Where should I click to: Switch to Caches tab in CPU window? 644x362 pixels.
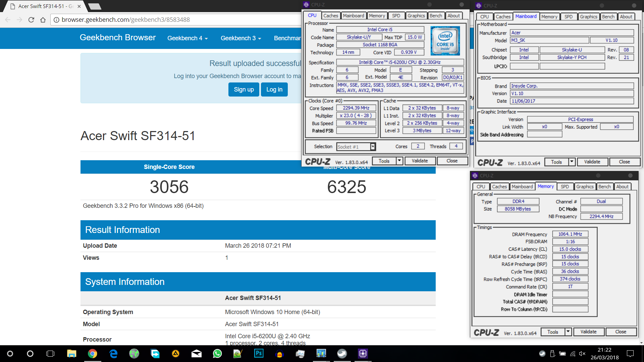331,16
